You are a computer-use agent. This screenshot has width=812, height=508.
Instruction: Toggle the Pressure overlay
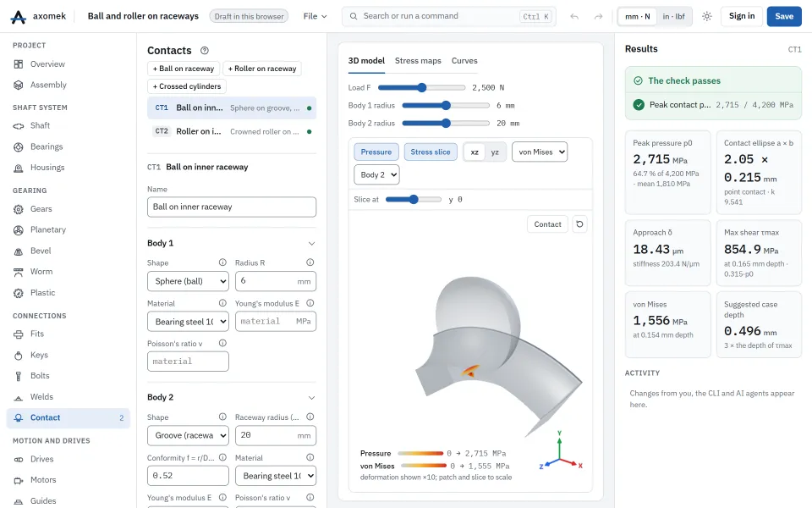tap(376, 152)
